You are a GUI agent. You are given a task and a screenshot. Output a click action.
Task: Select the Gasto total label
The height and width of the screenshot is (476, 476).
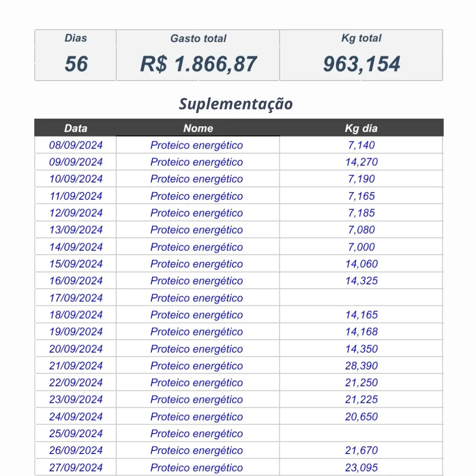(198, 38)
